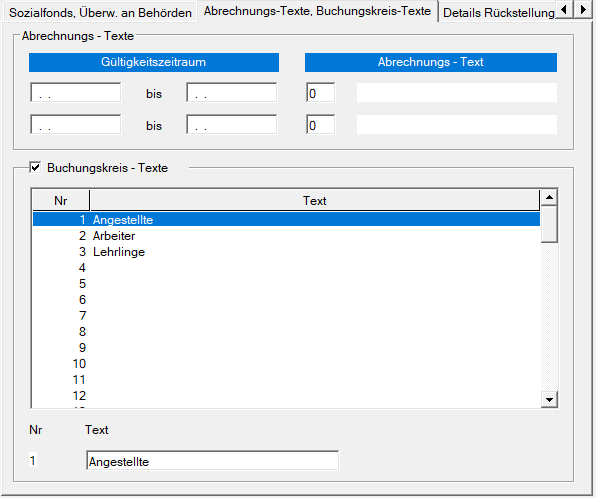Select the Arbeiter row in the list

click(286, 236)
